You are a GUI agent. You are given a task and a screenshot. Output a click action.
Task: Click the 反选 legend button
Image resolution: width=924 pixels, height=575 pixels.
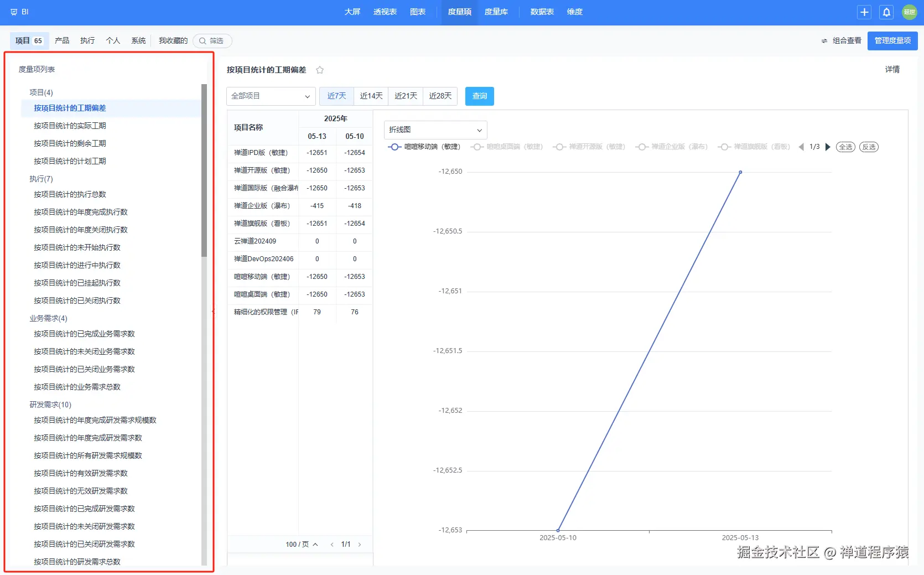(x=869, y=147)
